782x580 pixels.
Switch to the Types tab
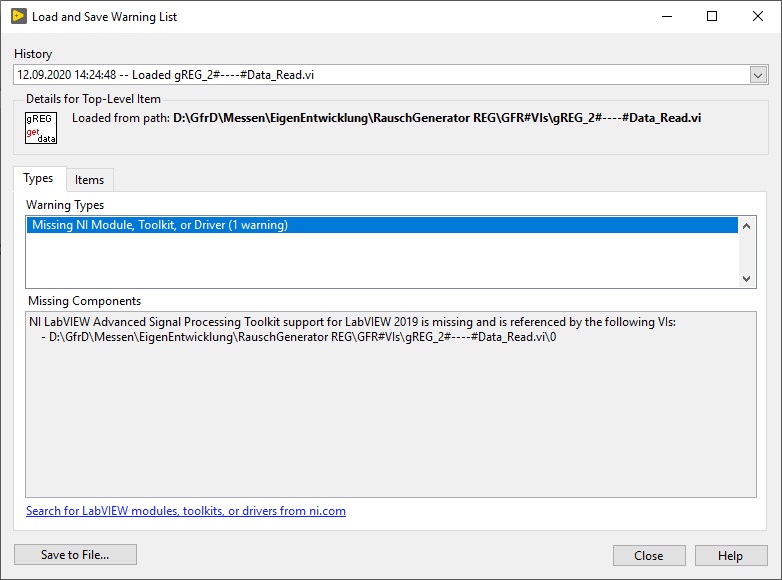pos(38,178)
